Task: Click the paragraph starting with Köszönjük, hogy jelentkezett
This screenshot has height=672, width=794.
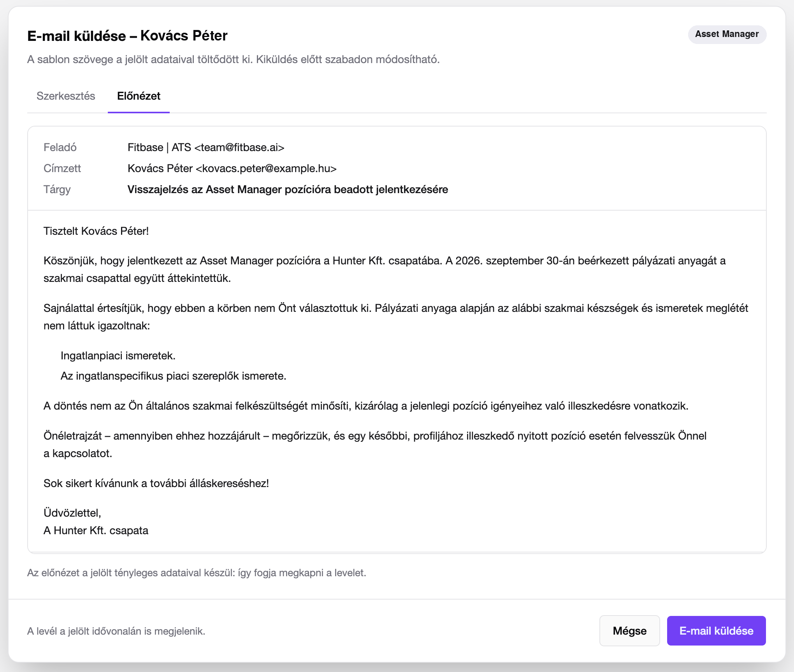Action: 385,269
